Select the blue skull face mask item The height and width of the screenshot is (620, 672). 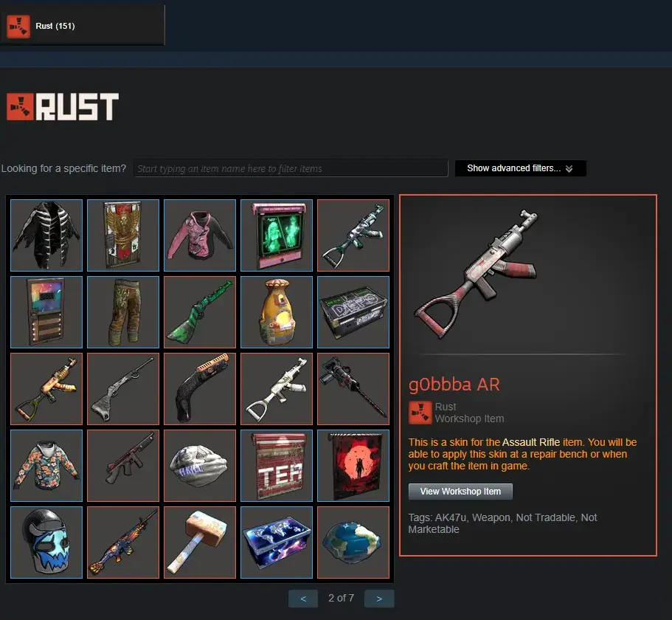(46, 542)
